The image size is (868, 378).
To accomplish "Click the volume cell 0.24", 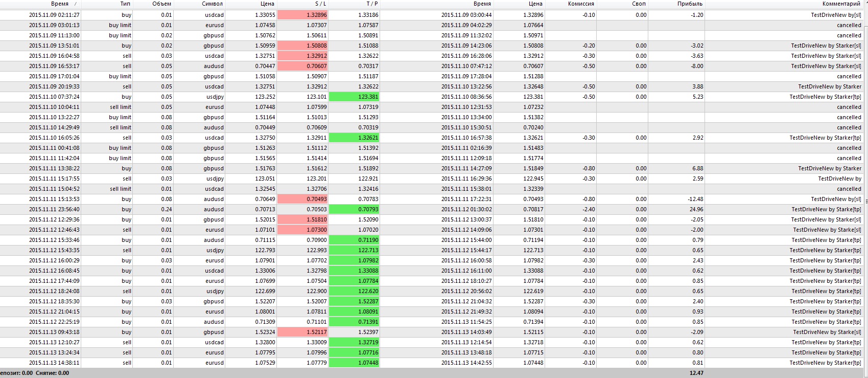I will [167, 209].
